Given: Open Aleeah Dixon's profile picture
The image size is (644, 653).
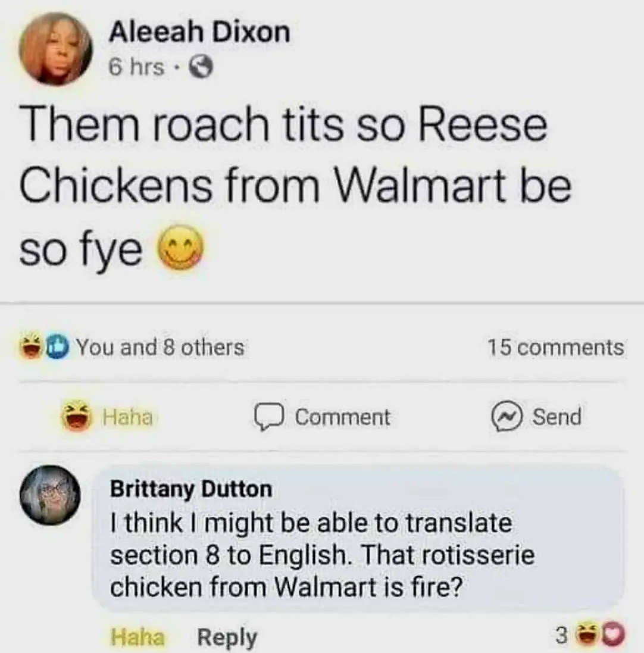Looking at the screenshot, I should click(55, 49).
